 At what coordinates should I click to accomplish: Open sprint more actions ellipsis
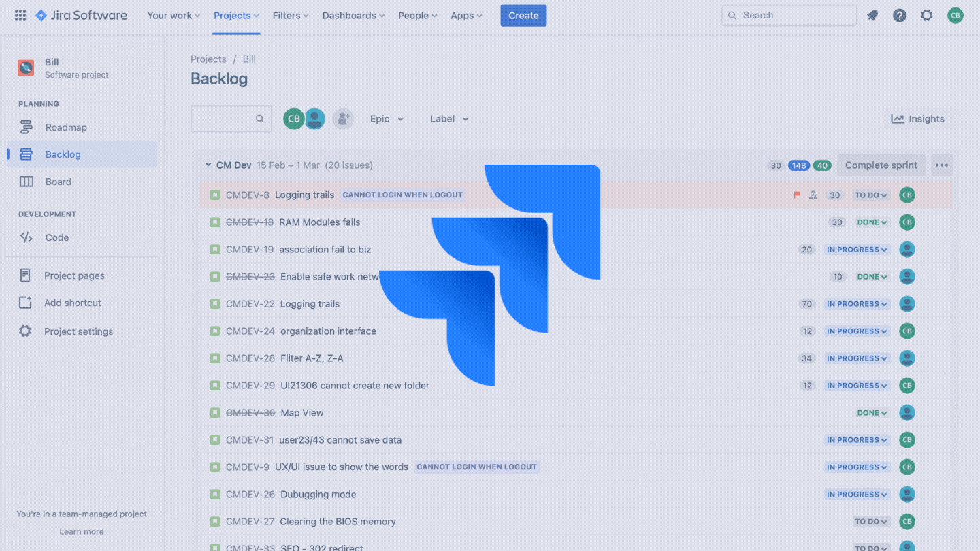(942, 165)
